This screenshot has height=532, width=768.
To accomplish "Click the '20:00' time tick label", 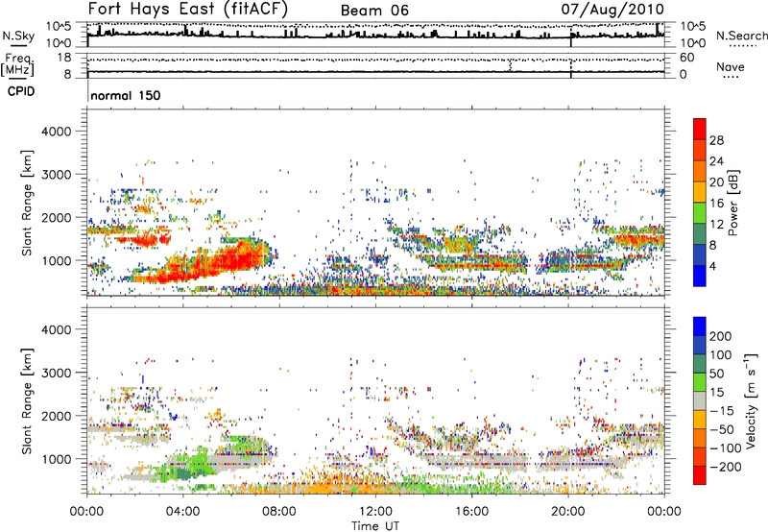I will click(568, 512).
